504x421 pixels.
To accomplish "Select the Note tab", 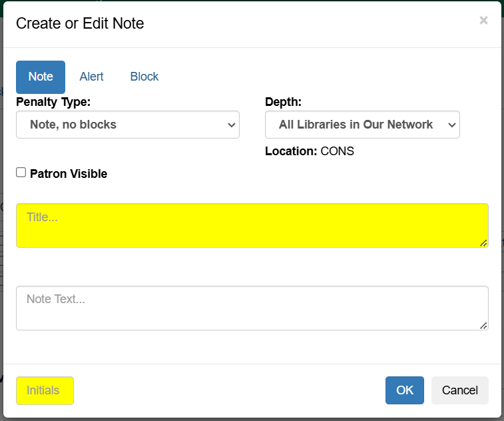I will (x=41, y=77).
